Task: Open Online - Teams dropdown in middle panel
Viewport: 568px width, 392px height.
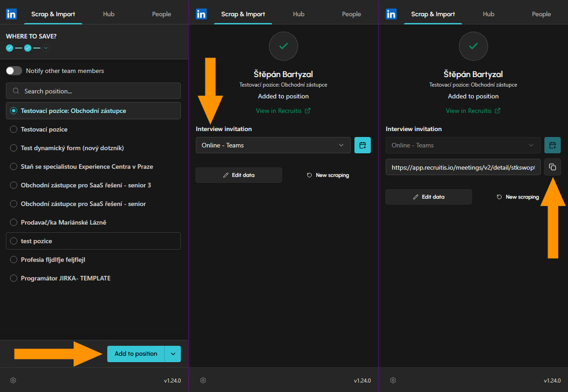Action: [273, 145]
